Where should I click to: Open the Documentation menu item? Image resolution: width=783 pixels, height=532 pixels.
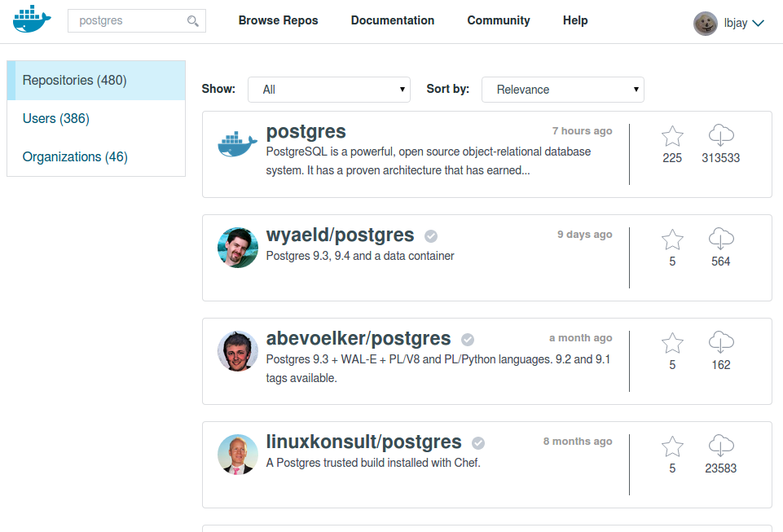393,20
